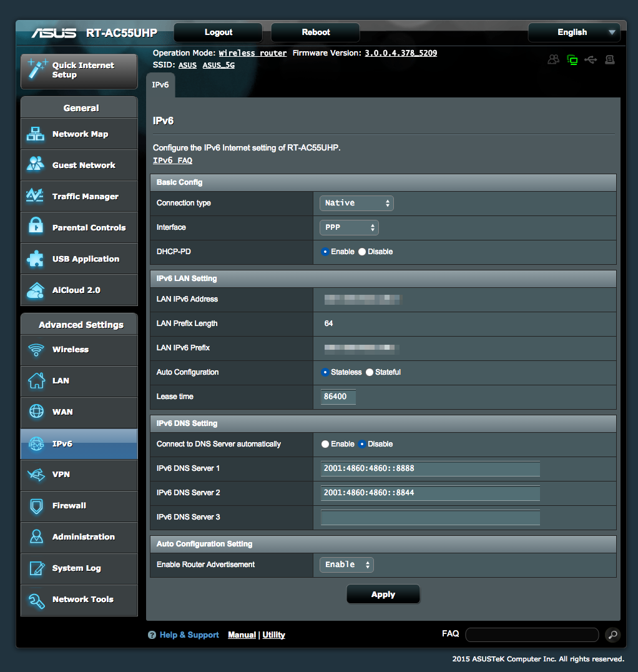Click the USB status icon in header

591,60
